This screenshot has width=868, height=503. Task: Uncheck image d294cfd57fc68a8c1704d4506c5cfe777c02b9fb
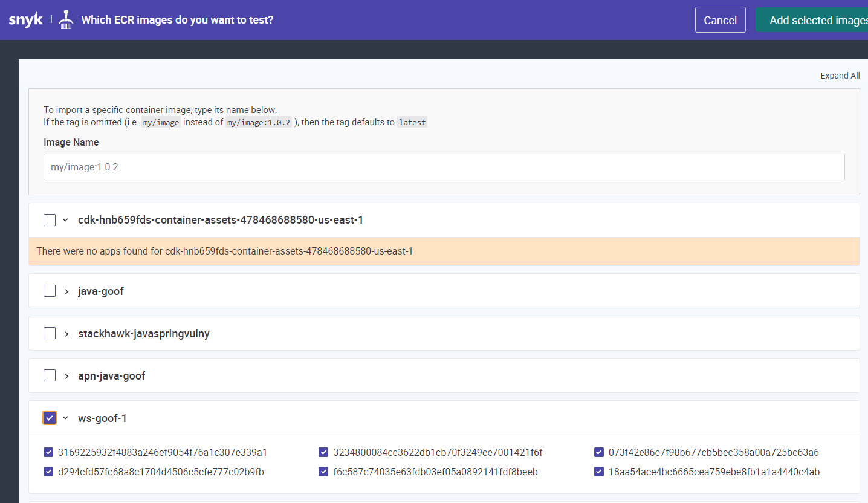click(x=48, y=472)
